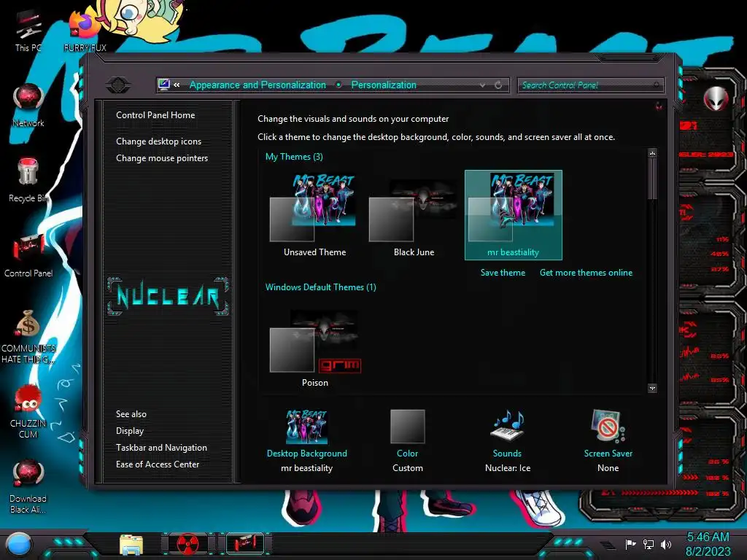The height and width of the screenshot is (560, 747).
Task: Click Save theme link
Action: 503,273
